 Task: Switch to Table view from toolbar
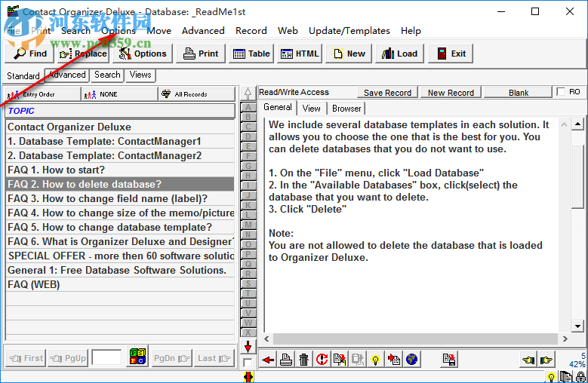click(x=251, y=54)
